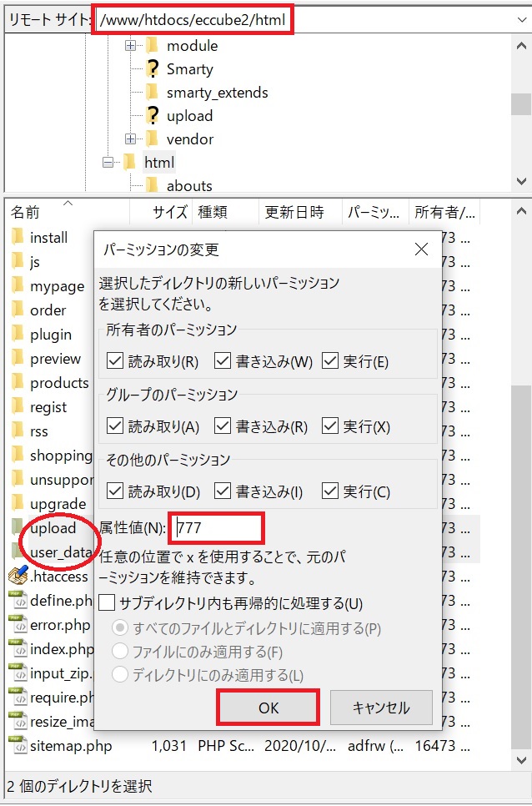Sort list by サイズ column header
The width and height of the screenshot is (532, 806).
pyautogui.click(x=170, y=212)
